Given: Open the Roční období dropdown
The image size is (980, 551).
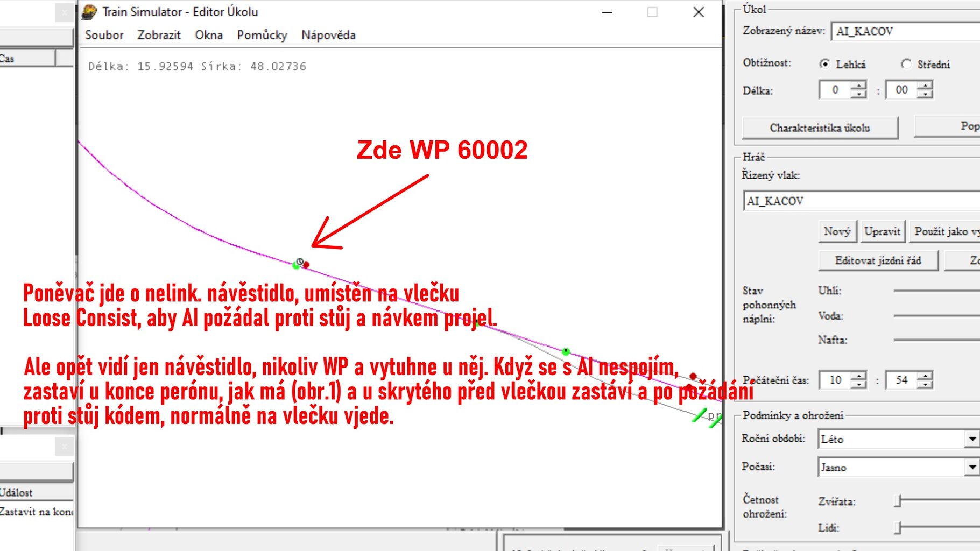Looking at the screenshot, I should [x=972, y=439].
